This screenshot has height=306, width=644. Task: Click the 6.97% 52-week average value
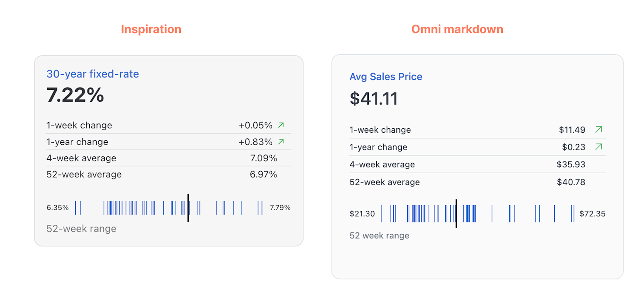coord(263,175)
